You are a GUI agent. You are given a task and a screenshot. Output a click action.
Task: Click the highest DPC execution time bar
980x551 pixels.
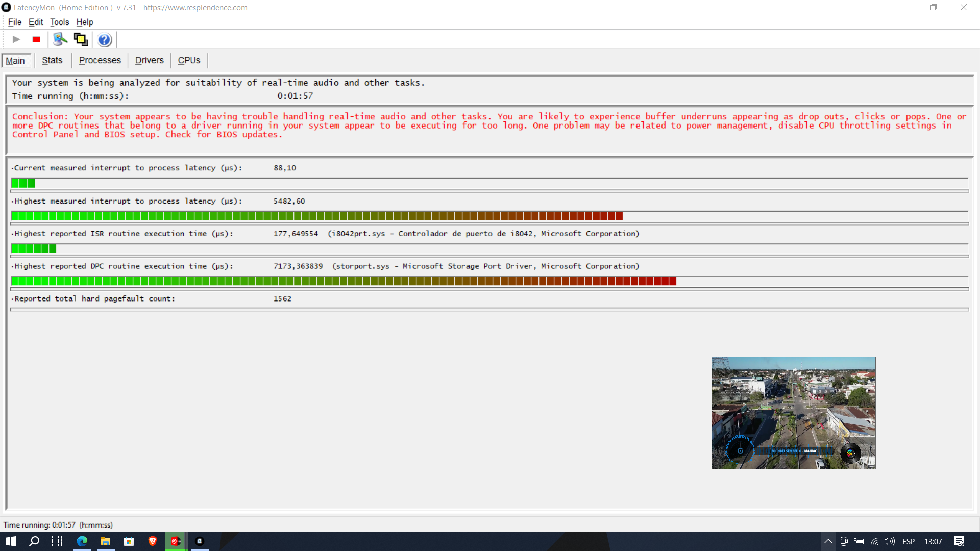point(343,281)
